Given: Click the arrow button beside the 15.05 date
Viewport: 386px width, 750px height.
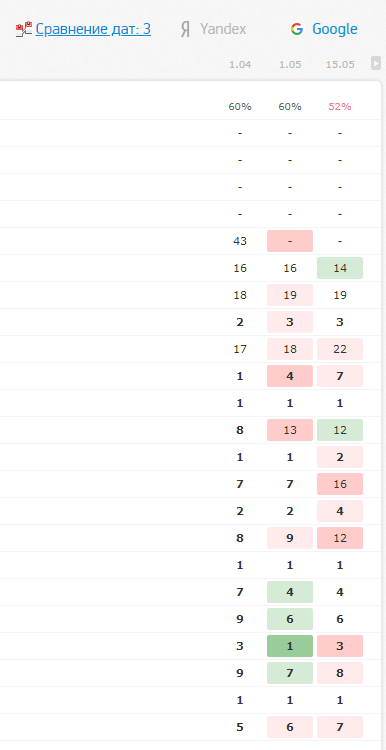Looking at the screenshot, I should [376, 63].
